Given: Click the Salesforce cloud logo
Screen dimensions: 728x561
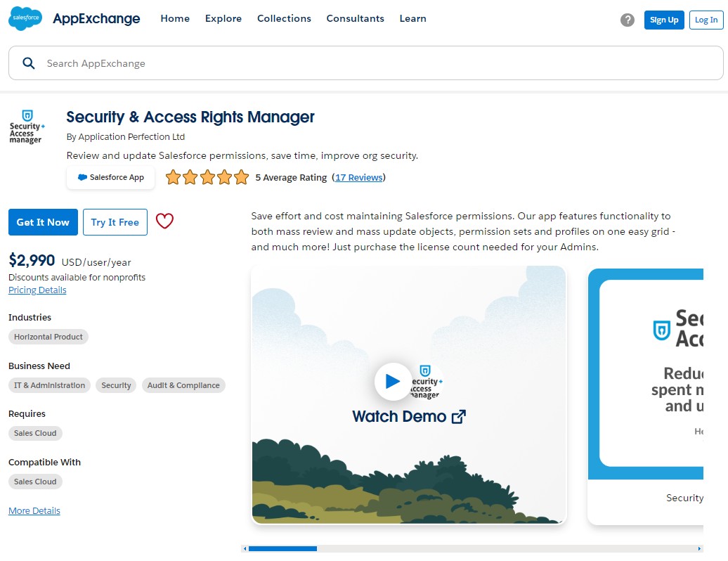Looking at the screenshot, I should point(25,18).
